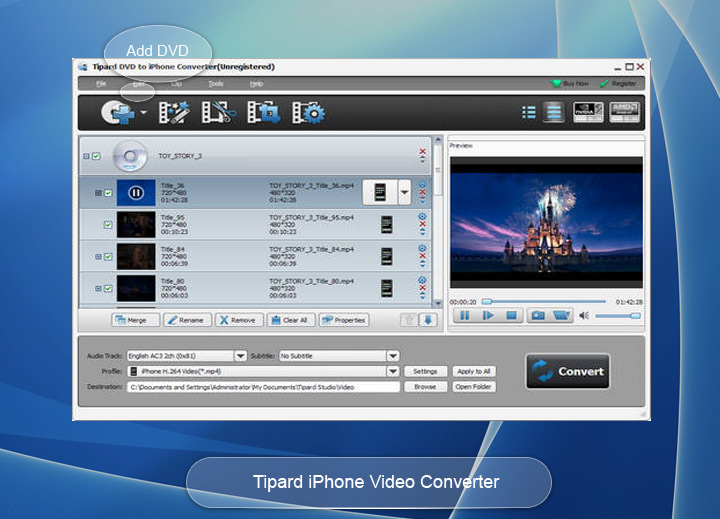720x519 pixels.
Task: Uncheck the Title_84 checkbox
Action: [108, 257]
